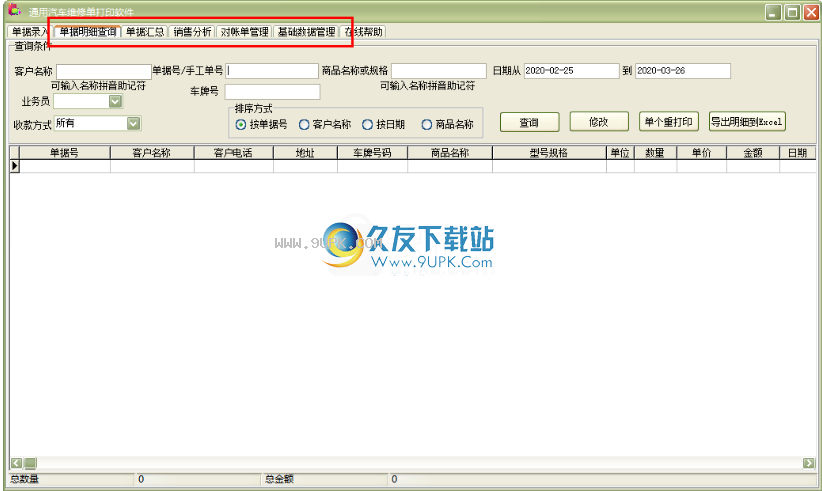Focus the 客户名称 input field
This screenshot has height=491, width=822.
pyautogui.click(x=104, y=71)
